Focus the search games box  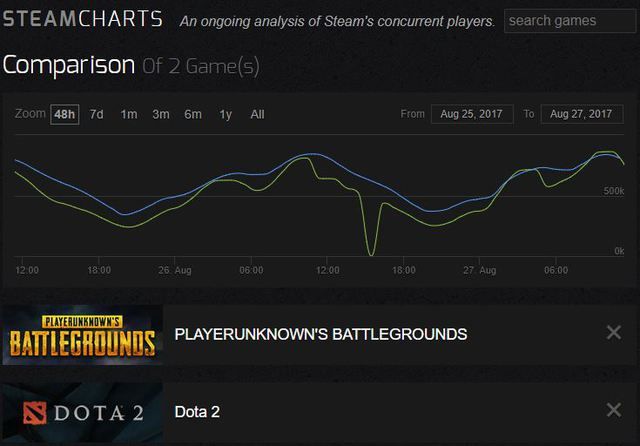566,21
